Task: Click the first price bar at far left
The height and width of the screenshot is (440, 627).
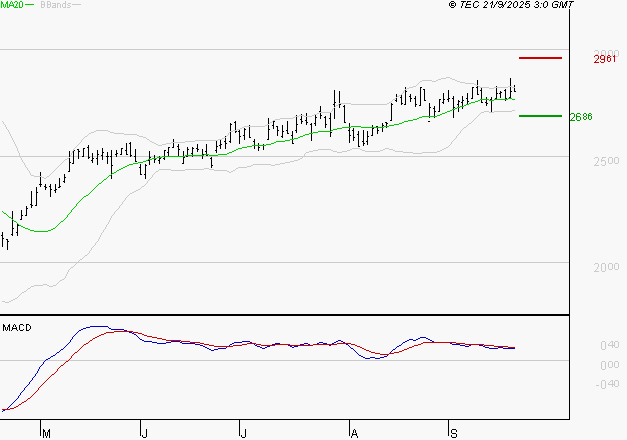Action: click(x=4, y=241)
